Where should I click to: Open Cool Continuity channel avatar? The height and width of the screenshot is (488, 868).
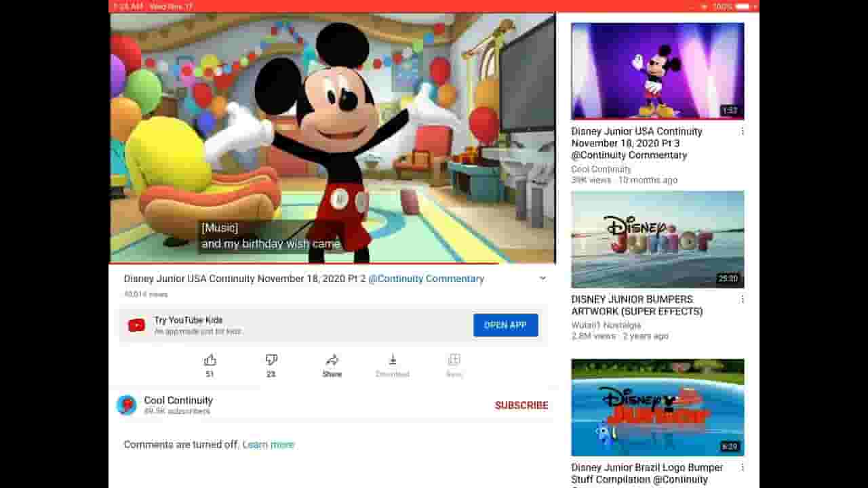pos(126,405)
